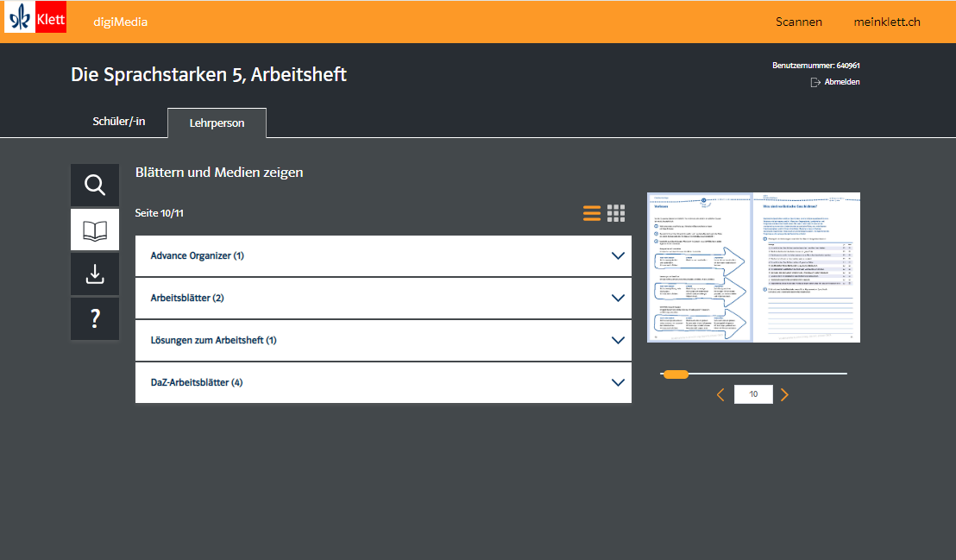The height and width of the screenshot is (560, 956).
Task: Switch to the Schüler/-in tab
Action: click(119, 122)
